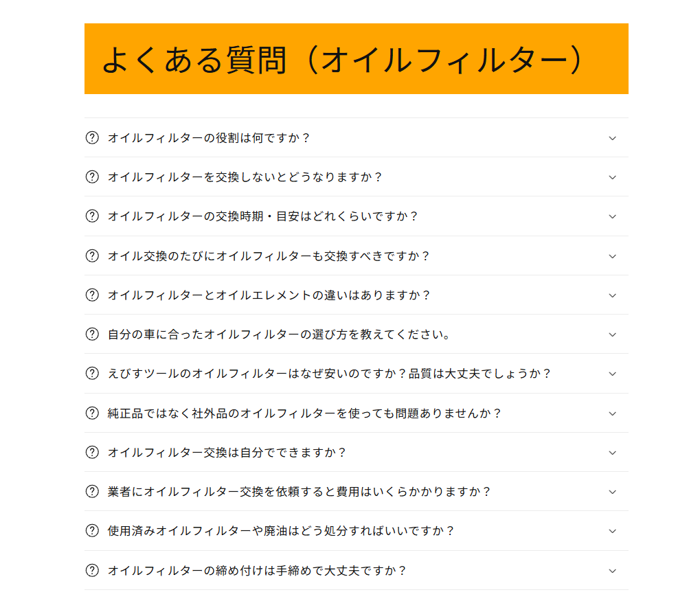
Task: Open question オイルフィルター交換は自分でできますか
Action: tap(227, 453)
